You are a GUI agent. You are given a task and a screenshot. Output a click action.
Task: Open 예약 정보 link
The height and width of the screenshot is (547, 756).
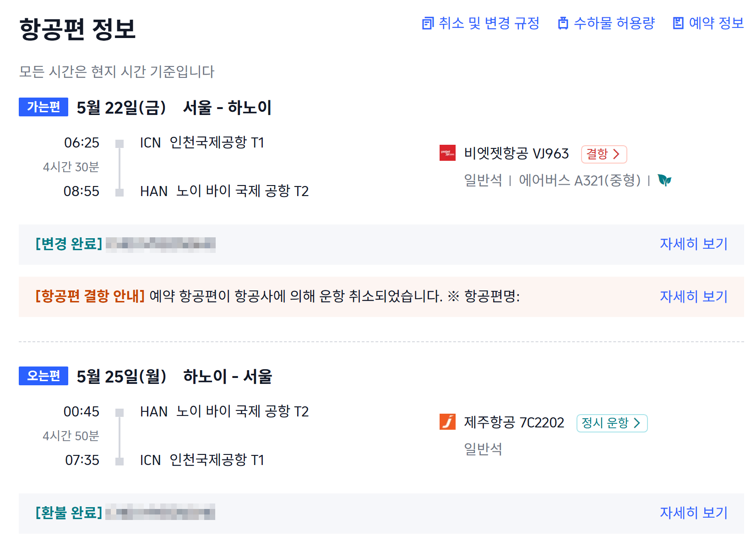(716, 23)
